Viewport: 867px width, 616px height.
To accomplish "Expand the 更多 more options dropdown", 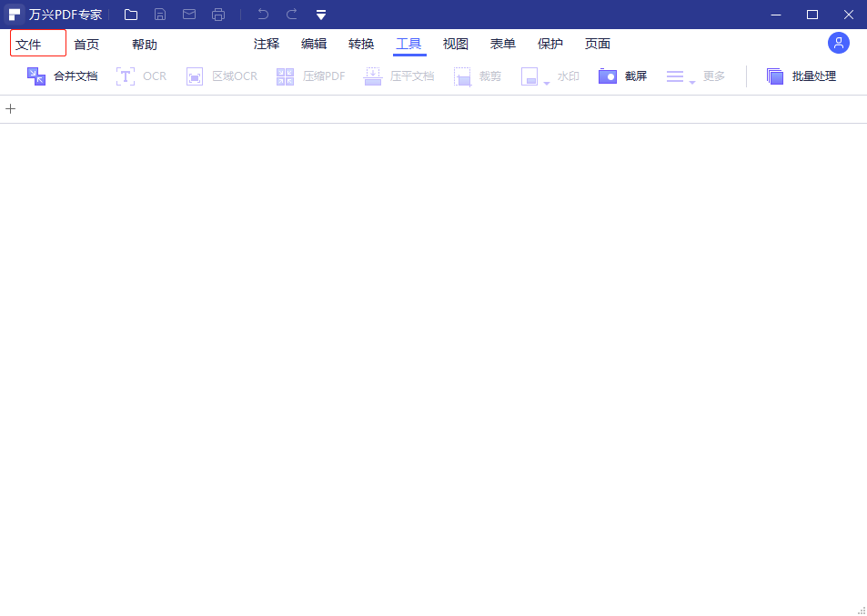I will coord(692,82).
